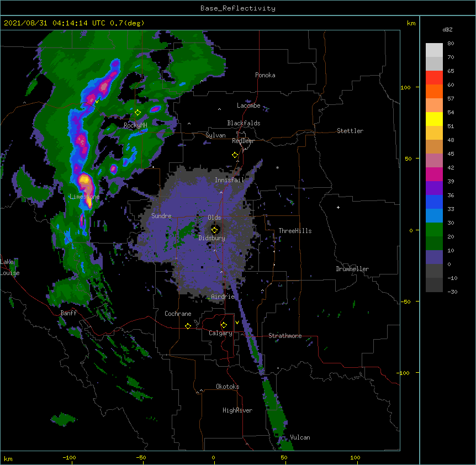Viewport: 476px width, 465px height.
Task: Select the yellow v marker east of Calgary
Action: pyautogui.click(x=237, y=323)
